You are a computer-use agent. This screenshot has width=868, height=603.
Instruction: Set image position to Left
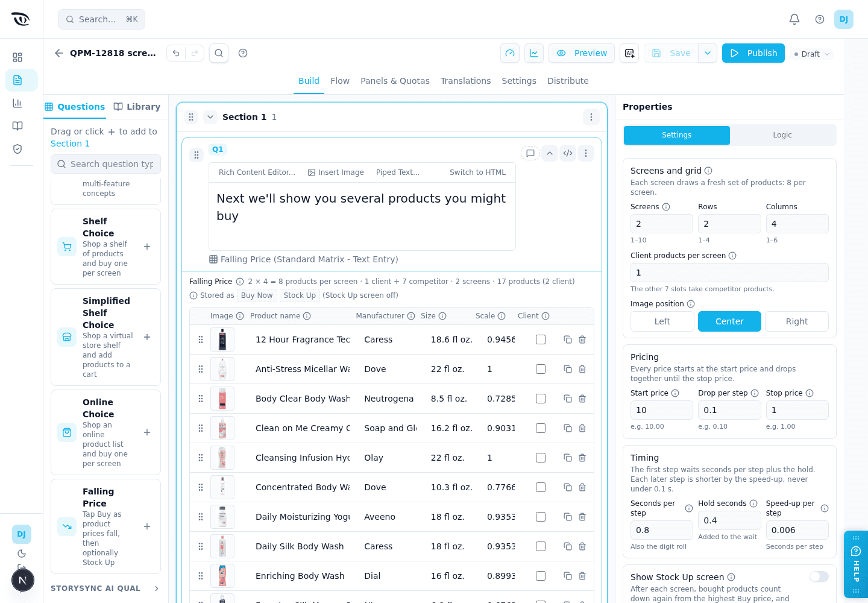[662, 321]
